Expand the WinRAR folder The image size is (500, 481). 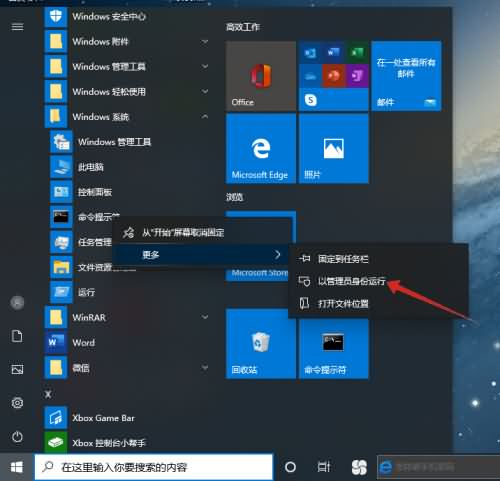205,317
